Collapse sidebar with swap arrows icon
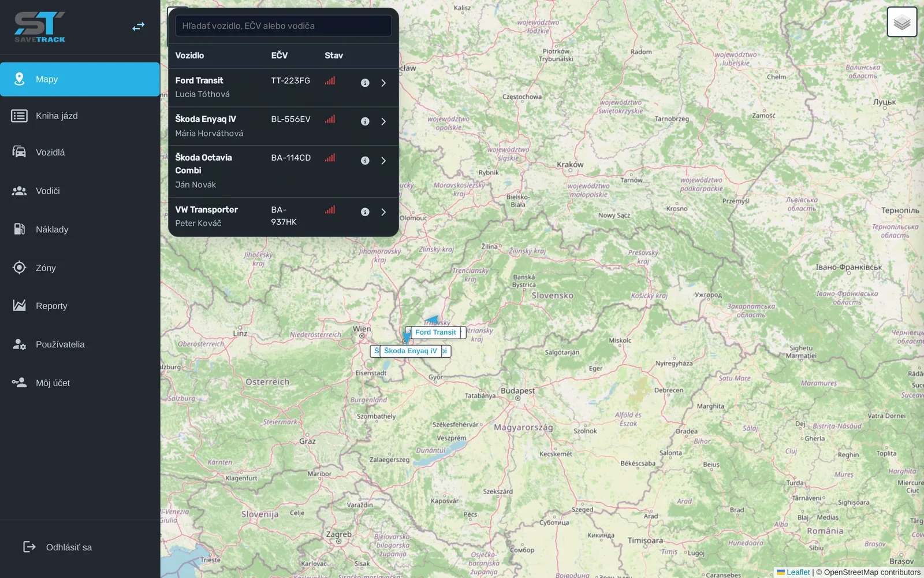The image size is (924, 578). point(138,27)
